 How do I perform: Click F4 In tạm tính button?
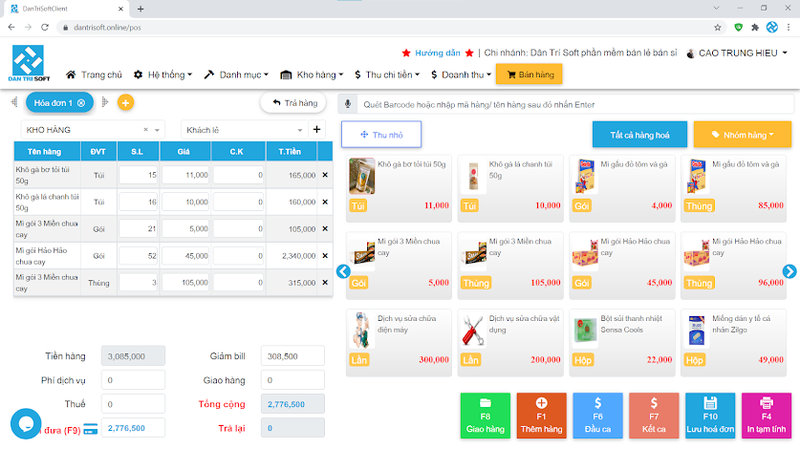point(766,416)
